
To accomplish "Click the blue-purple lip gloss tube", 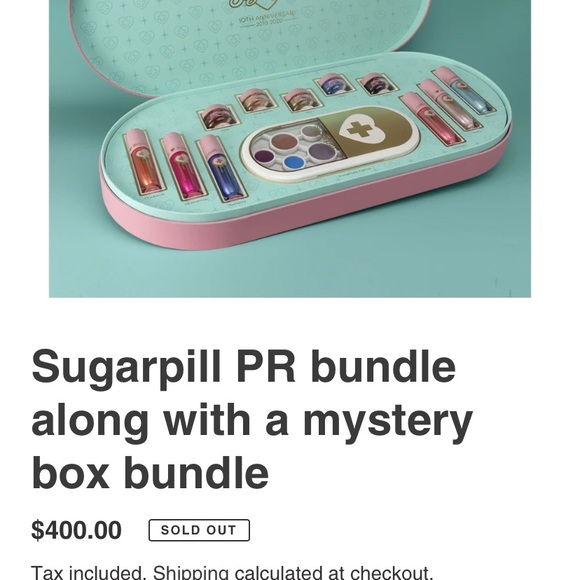I will tap(221, 168).
